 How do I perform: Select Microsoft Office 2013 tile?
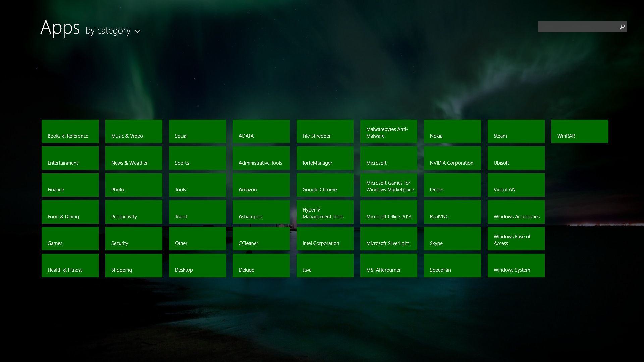coord(389,212)
